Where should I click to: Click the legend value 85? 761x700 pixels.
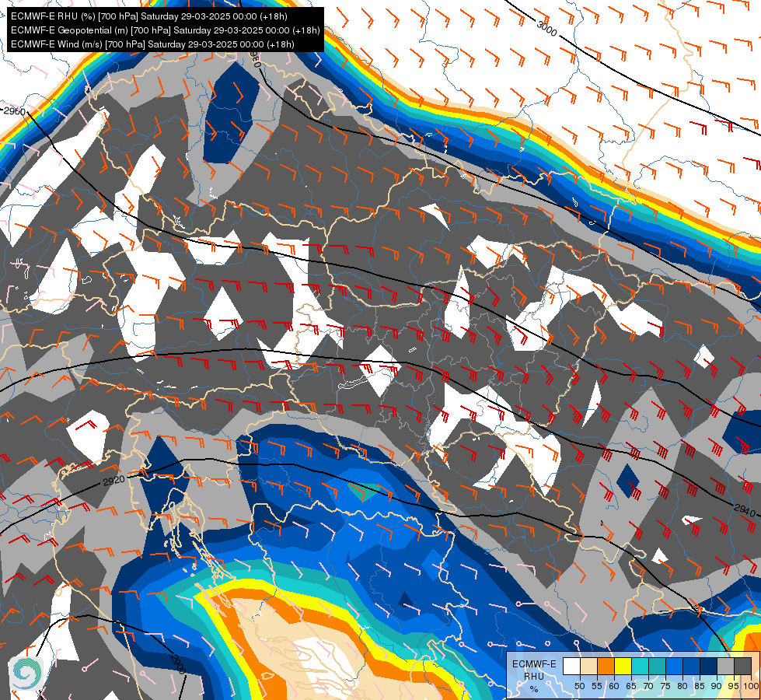(x=700, y=686)
